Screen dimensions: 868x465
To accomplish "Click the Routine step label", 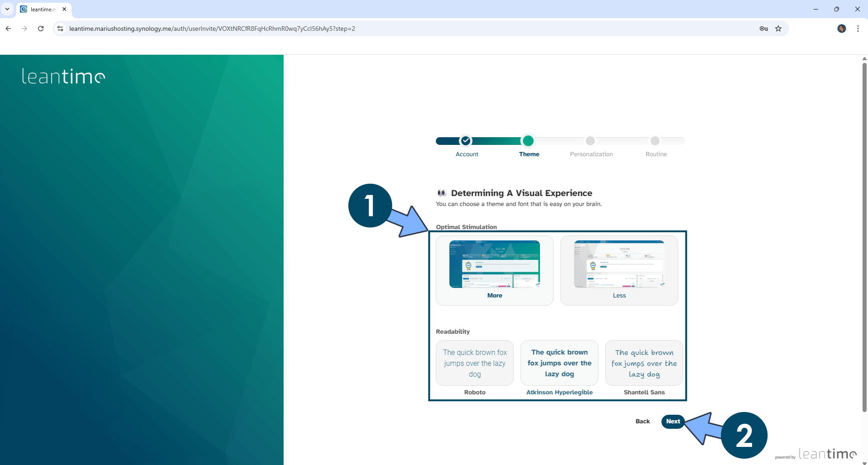I will click(x=656, y=154).
